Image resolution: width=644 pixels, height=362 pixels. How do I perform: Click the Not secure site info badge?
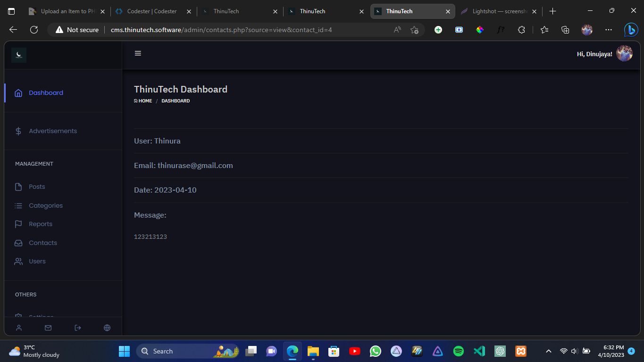77,30
